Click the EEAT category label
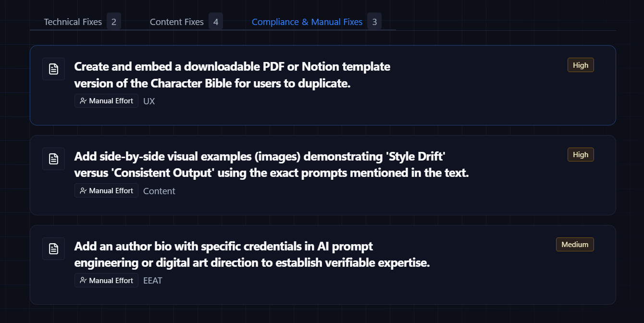Viewport: 644px width, 323px height. click(x=153, y=281)
